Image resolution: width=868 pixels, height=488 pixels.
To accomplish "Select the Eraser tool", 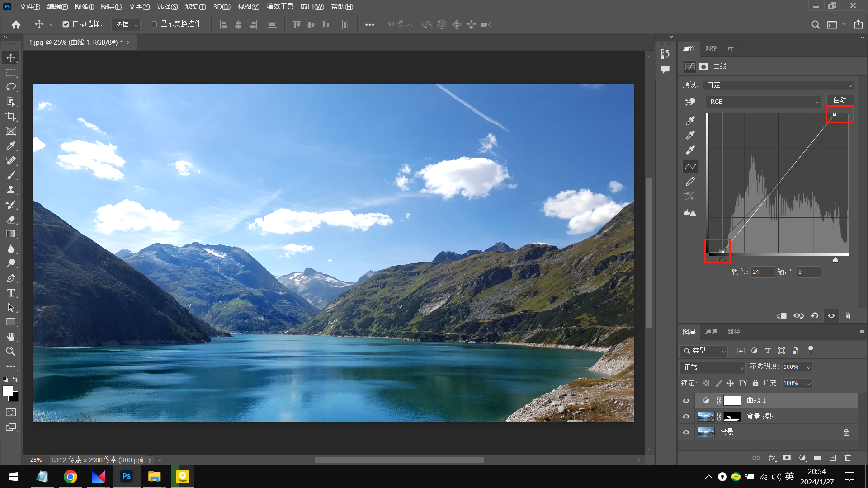I will pos(11,220).
